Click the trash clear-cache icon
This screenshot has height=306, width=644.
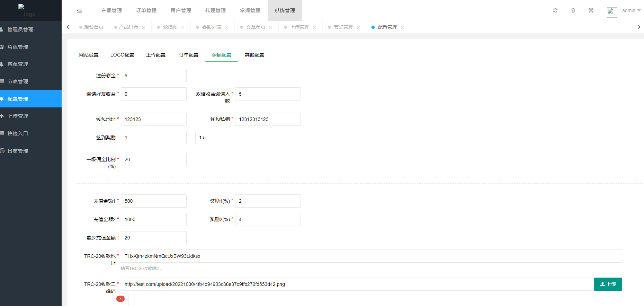click(x=573, y=10)
